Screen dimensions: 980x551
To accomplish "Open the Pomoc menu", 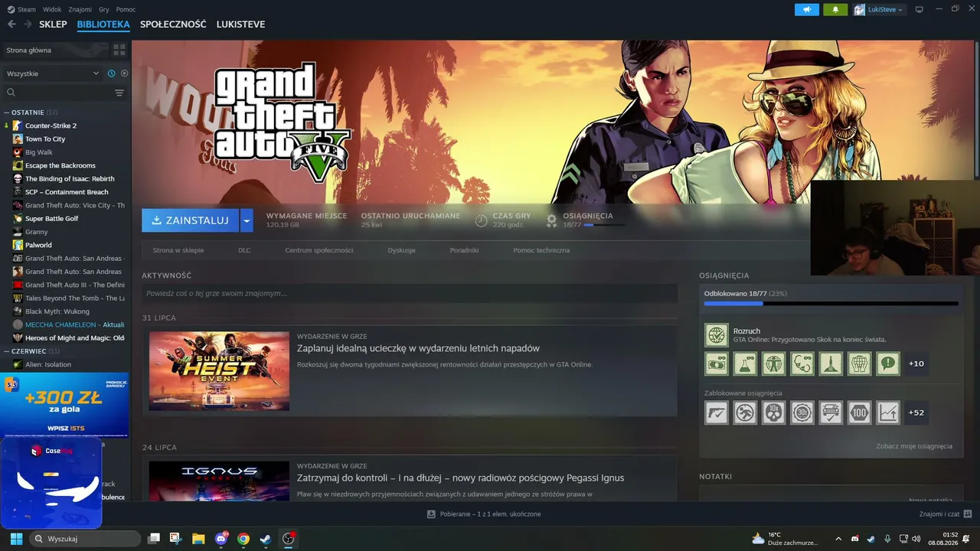I will [x=126, y=9].
